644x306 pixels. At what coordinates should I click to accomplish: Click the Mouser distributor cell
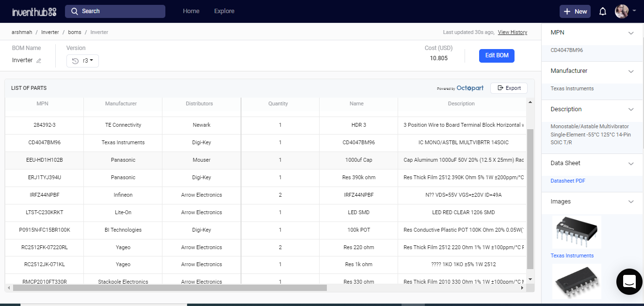click(x=202, y=160)
